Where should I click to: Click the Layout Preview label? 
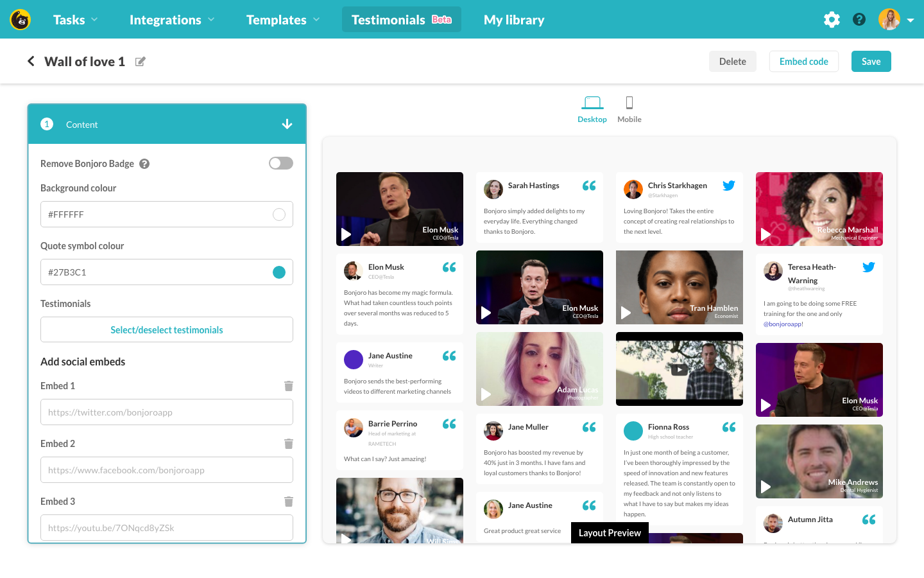610,533
